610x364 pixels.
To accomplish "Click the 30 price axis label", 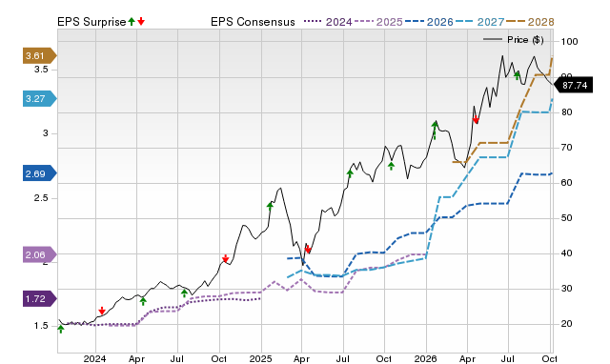I will [x=566, y=289].
